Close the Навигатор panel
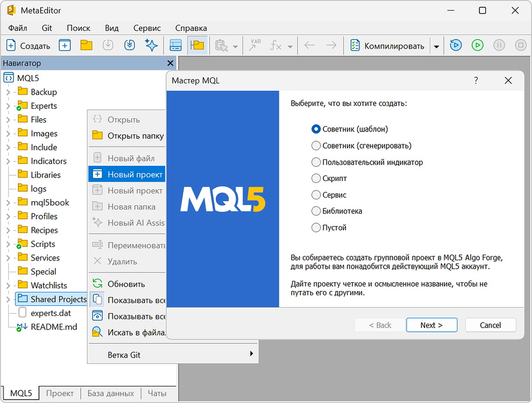The image size is (532, 403). tap(170, 63)
